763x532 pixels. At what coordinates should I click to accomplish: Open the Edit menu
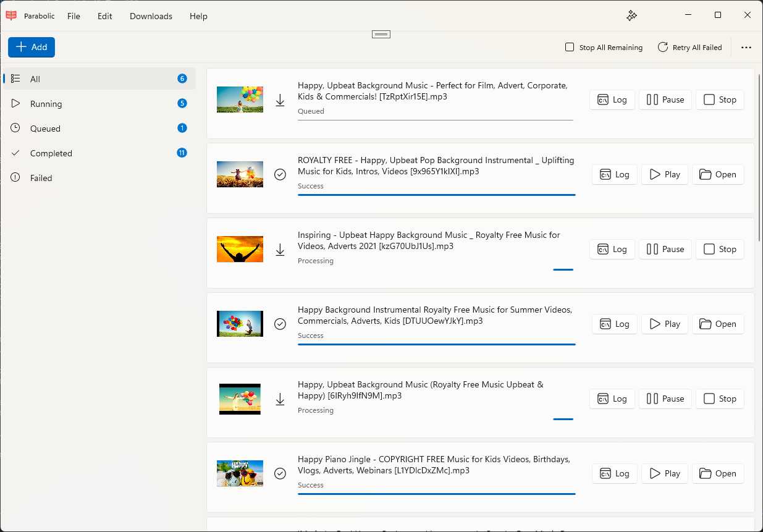(x=105, y=16)
